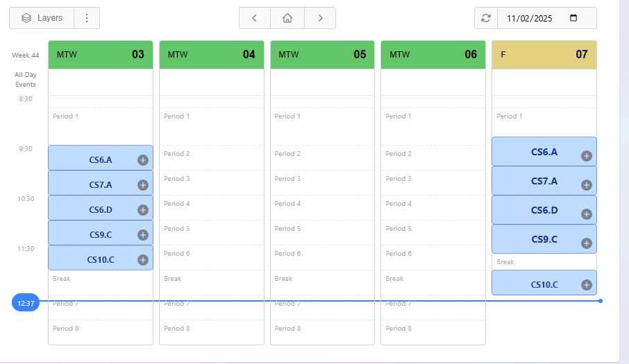
Task: Click the plus icon on Monday's CS10.C
Action: coord(143,260)
